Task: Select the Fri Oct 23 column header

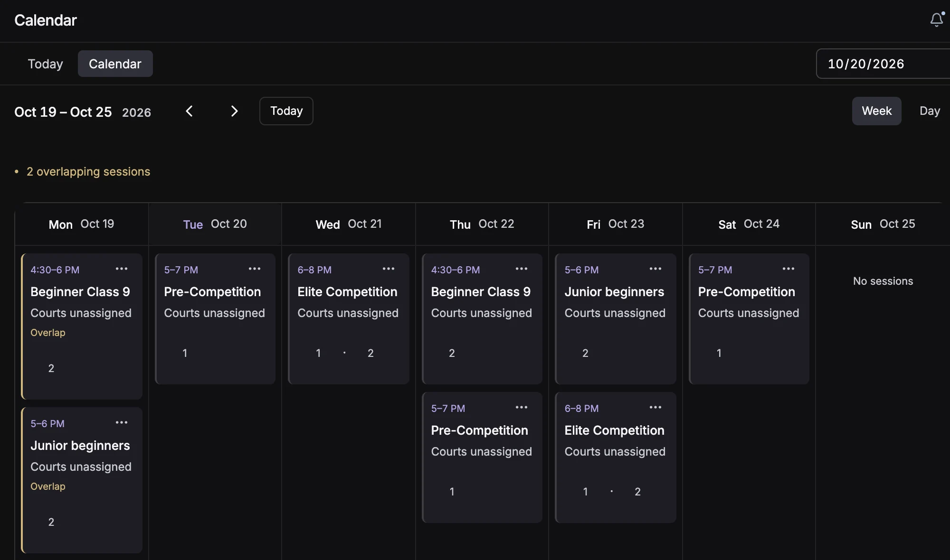Action: tap(616, 224)
